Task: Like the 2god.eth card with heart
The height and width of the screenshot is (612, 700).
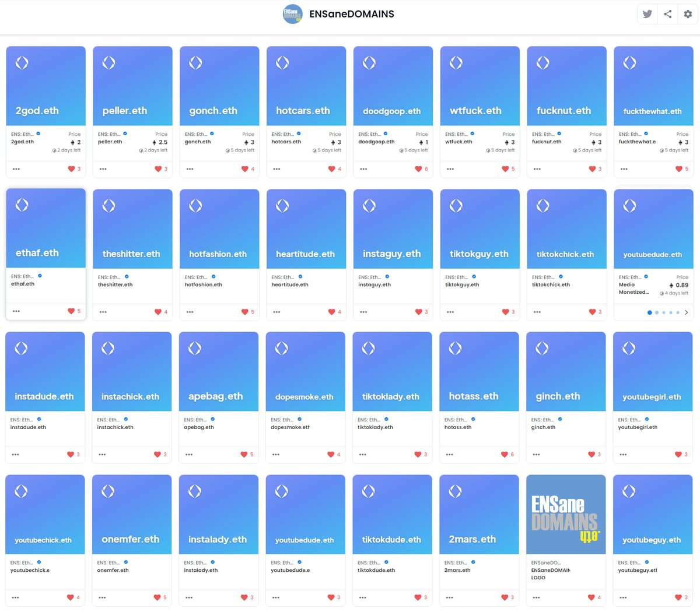Action: [71, 169]
